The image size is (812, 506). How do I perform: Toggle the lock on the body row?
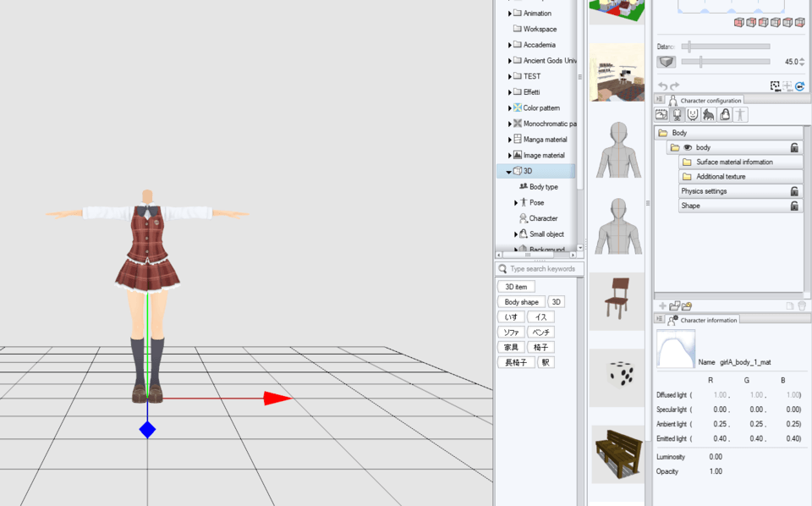[x=794, y=147]
